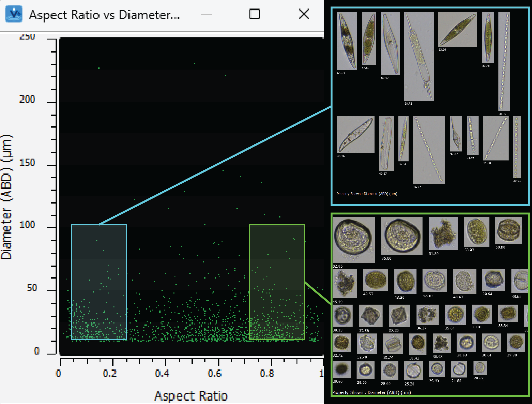Open the large round particle thumbnail labeled 82.05
This screenshot has height=404, width=532.
(354, 240)
